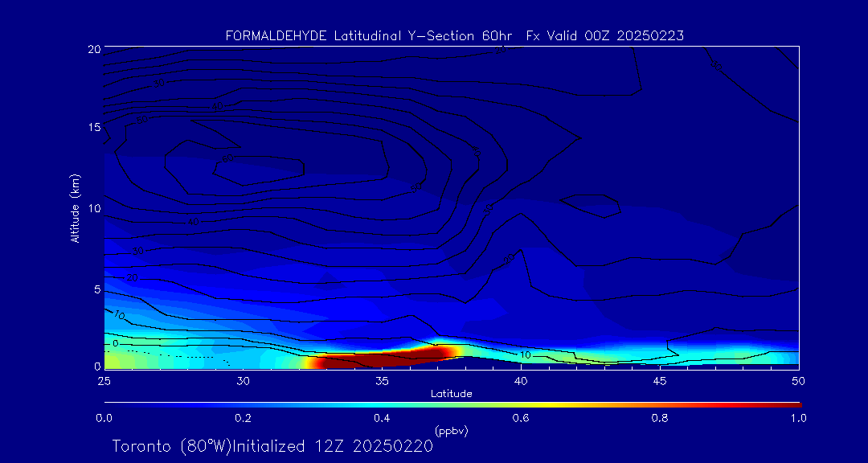Click altitude tick label 20 on y-axis
Image resolution: width=868 pixels, height=463 pixels.
click(93, 49)
